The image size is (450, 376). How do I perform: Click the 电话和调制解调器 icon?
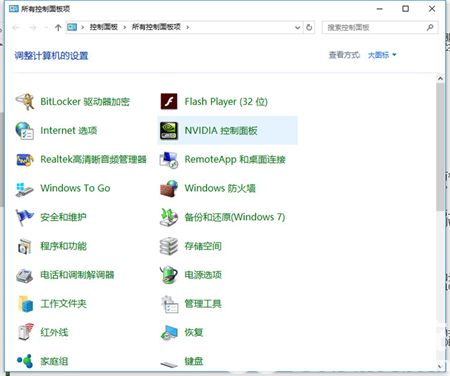[25, 275]
